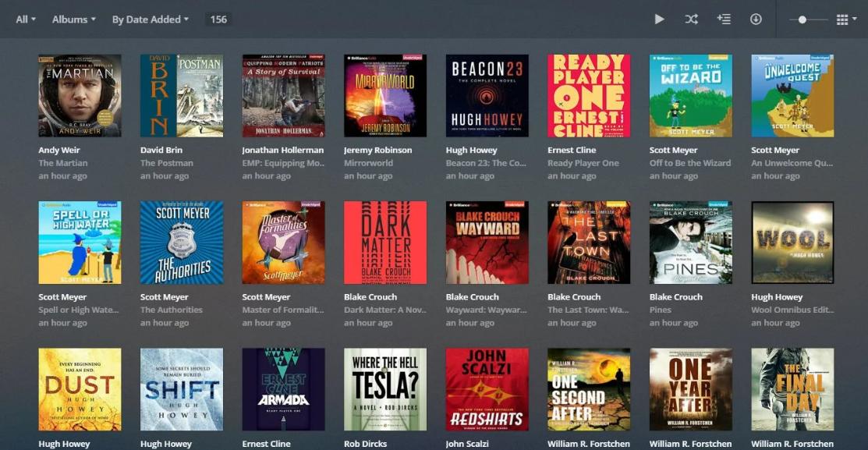Click 'The Postman' title text

(167, 163)
